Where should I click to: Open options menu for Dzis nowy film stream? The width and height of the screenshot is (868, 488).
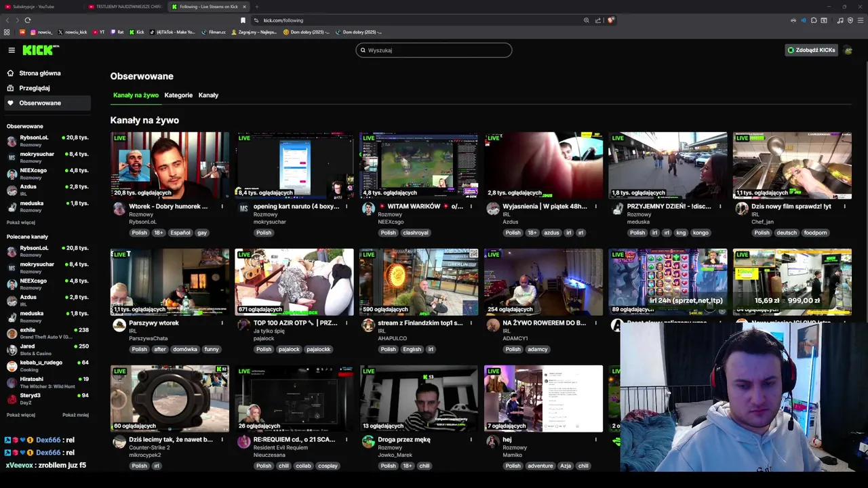(844, 207)
